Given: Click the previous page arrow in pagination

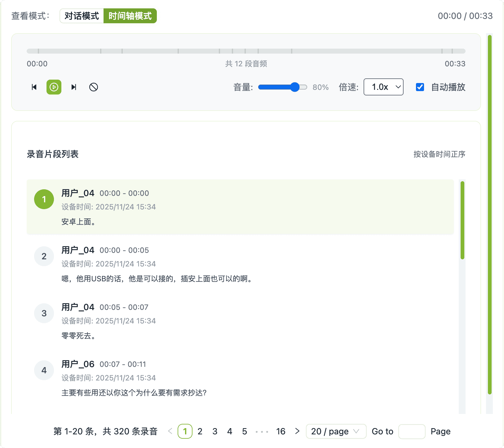Looking at the screenshot, I should coord(170,431).
